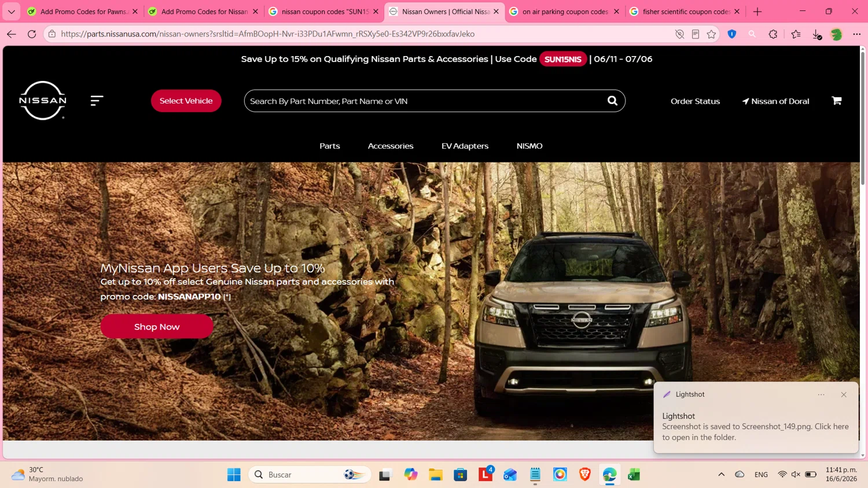Open the Nissan logo home link
This screenshot has height=488, width=868.
43,101
